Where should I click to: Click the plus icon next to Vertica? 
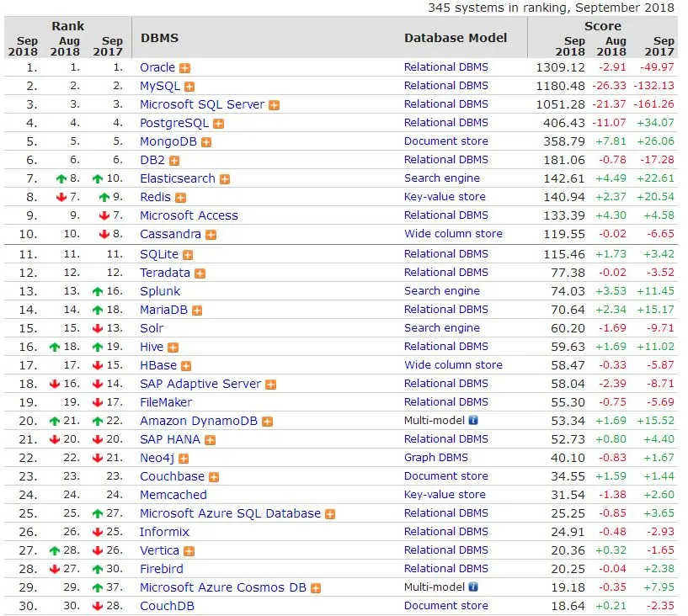(x=189, y=551)
